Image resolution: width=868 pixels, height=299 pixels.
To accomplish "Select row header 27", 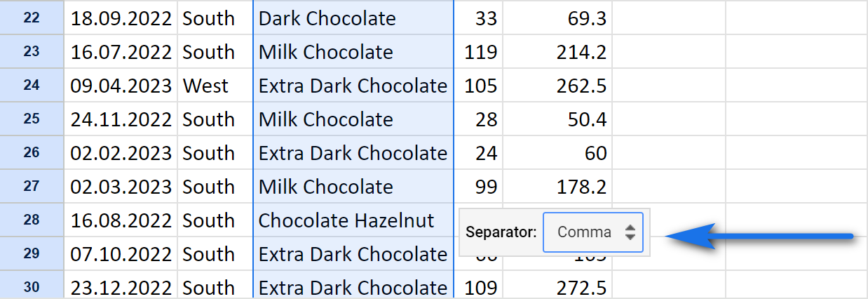I will [x=32, y=186].
